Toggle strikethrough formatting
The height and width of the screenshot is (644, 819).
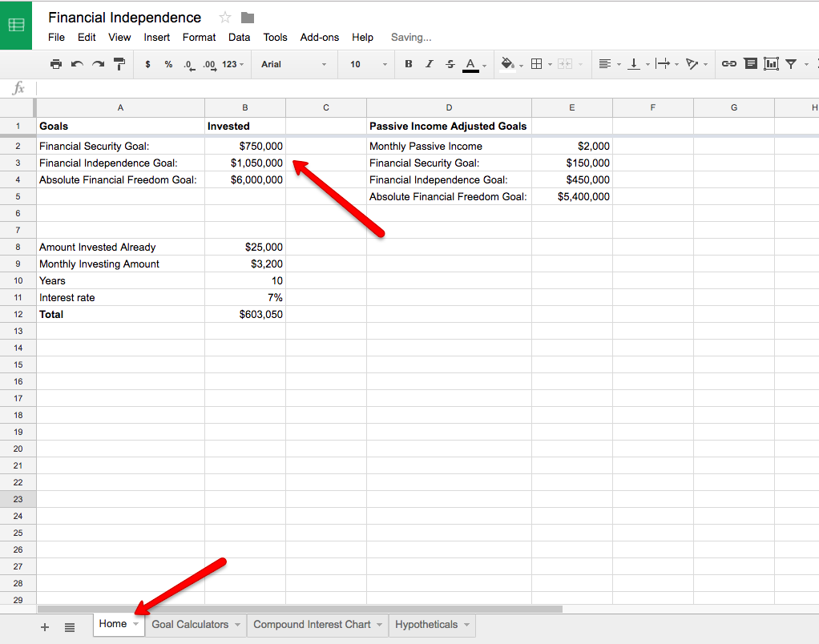tap(450, 64)
